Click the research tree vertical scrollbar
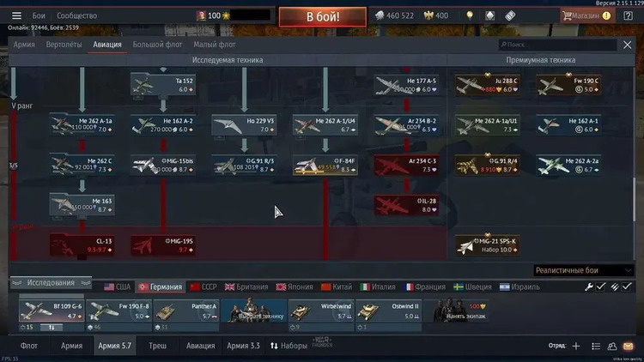This screenshot has height=362, width=644. click(x=634, y=199)
